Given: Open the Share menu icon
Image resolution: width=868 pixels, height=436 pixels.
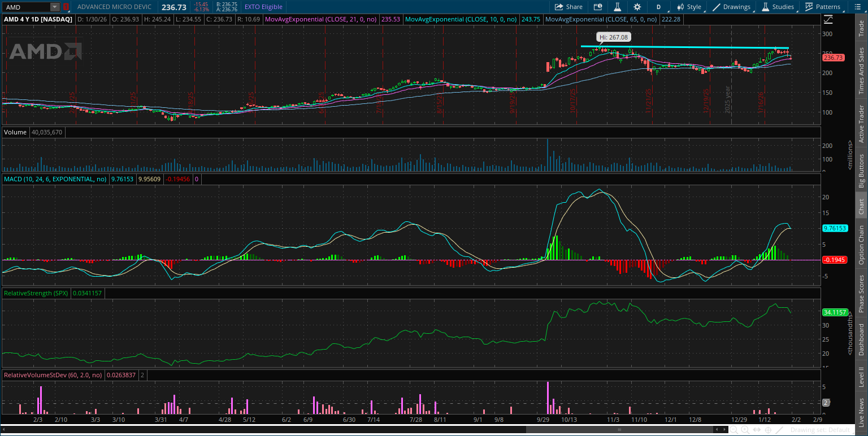Looking at the screenshot, I should tap(558, 7).
